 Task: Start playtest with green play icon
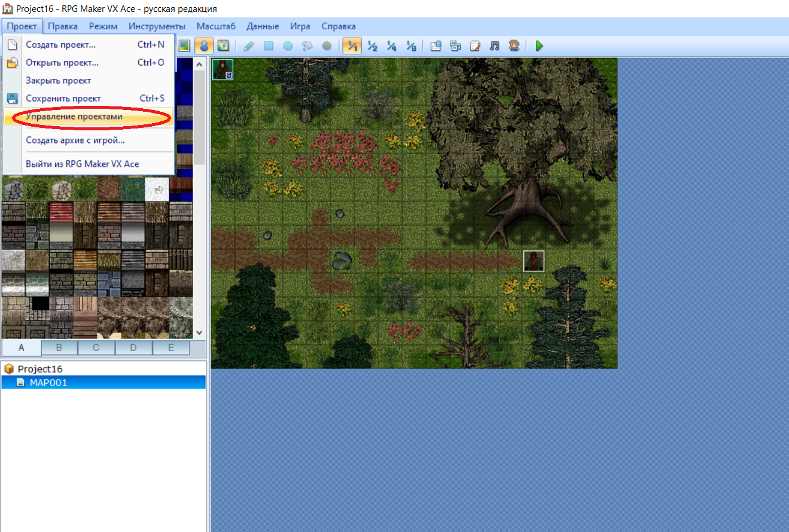click(539, 45)
